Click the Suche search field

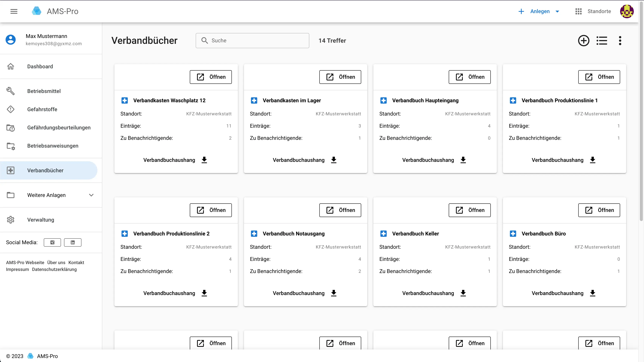pos(252,41)
